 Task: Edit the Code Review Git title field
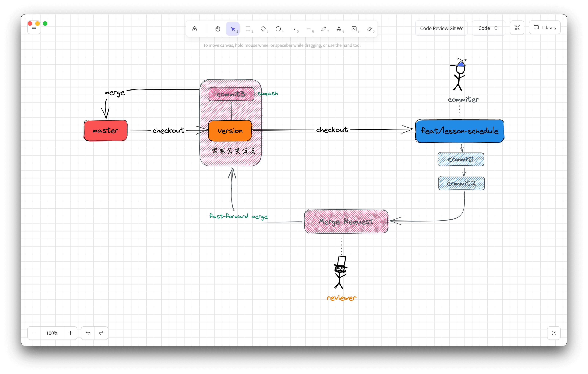[x=441, y=28]
